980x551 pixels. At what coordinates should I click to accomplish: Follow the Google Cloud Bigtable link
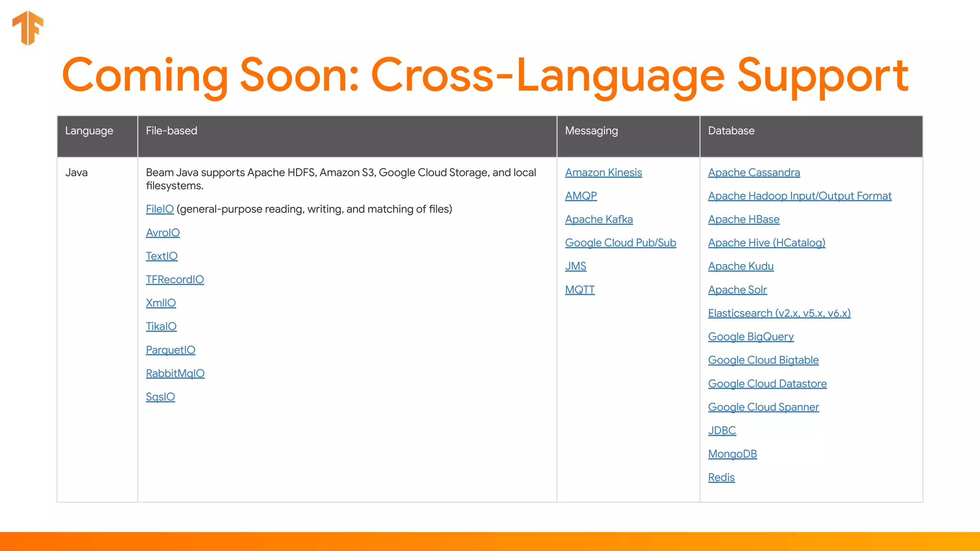[x=763, y=360]
